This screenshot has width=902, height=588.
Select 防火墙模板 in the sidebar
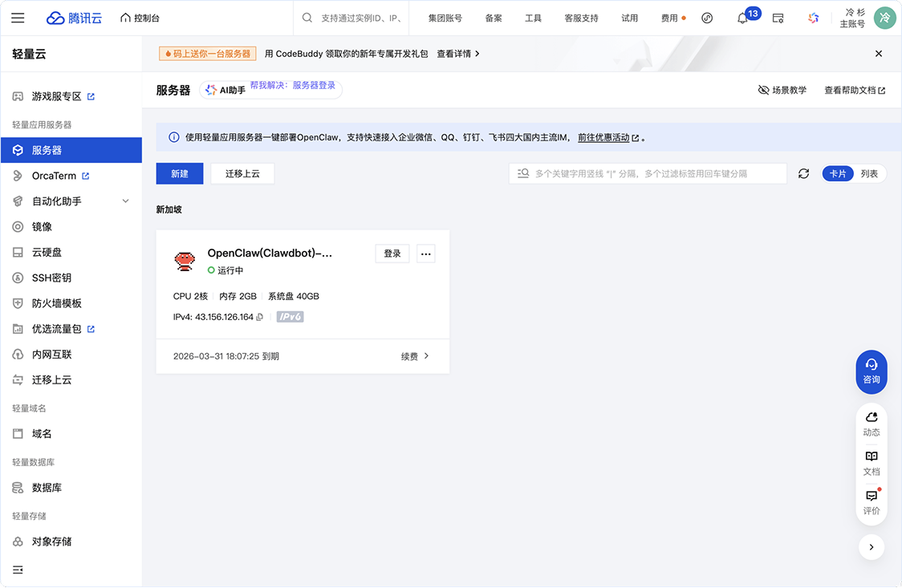point(56,303)
